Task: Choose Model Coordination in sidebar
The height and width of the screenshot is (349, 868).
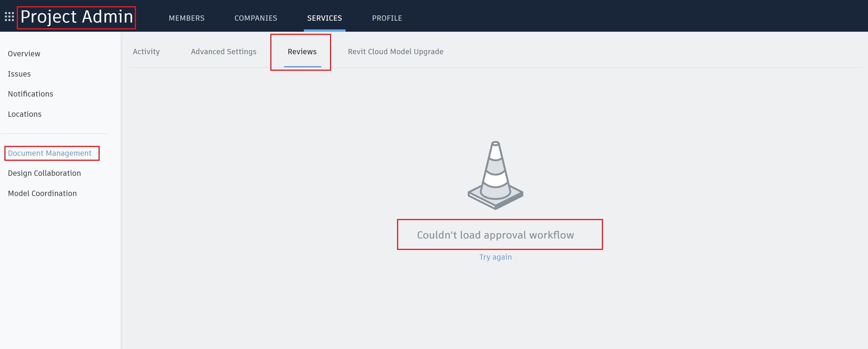Action: pos(42,193)
